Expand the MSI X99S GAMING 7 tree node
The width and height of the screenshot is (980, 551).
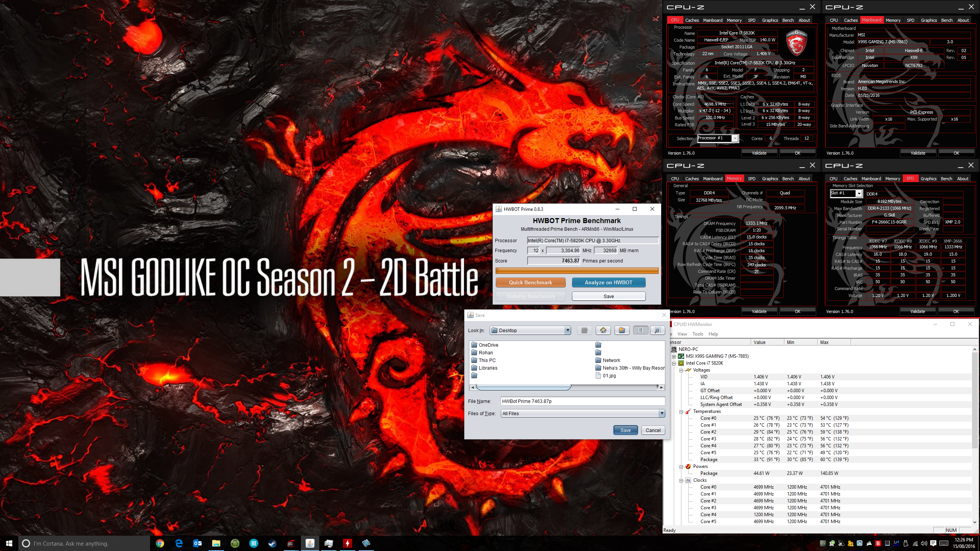(674, 356)
